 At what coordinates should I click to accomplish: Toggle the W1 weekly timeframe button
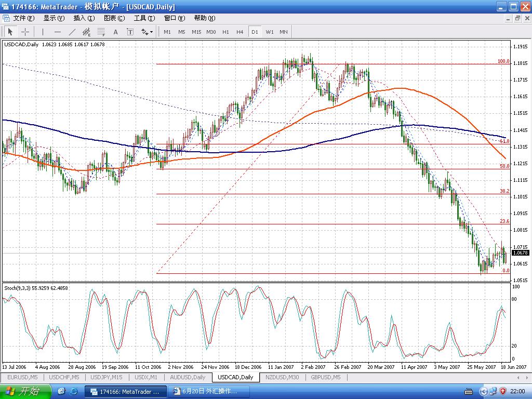[270, 32]
